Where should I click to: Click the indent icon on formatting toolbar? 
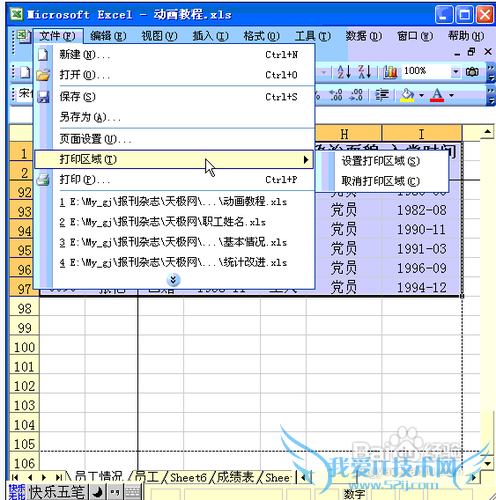(382, 95)
